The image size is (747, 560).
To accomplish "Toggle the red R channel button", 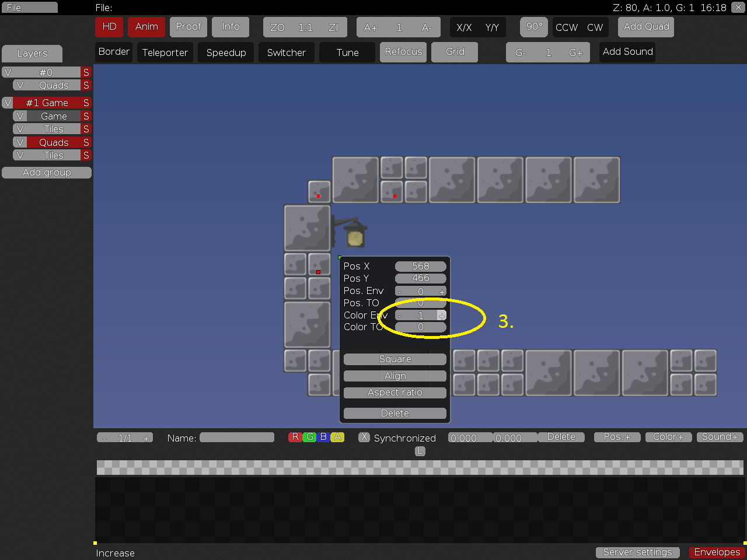I will tap(295, 437).
